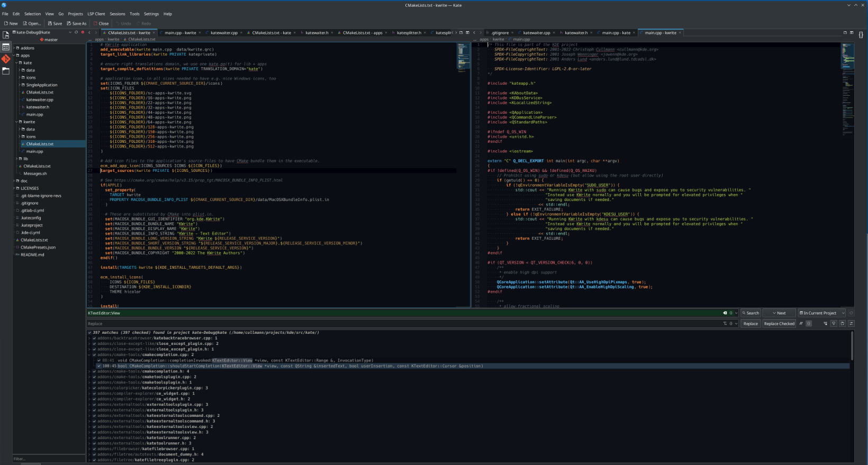Reload the kate-Debug project
Image resolution: width=868 pixels, height=465 pixels.
click(76, 32)
